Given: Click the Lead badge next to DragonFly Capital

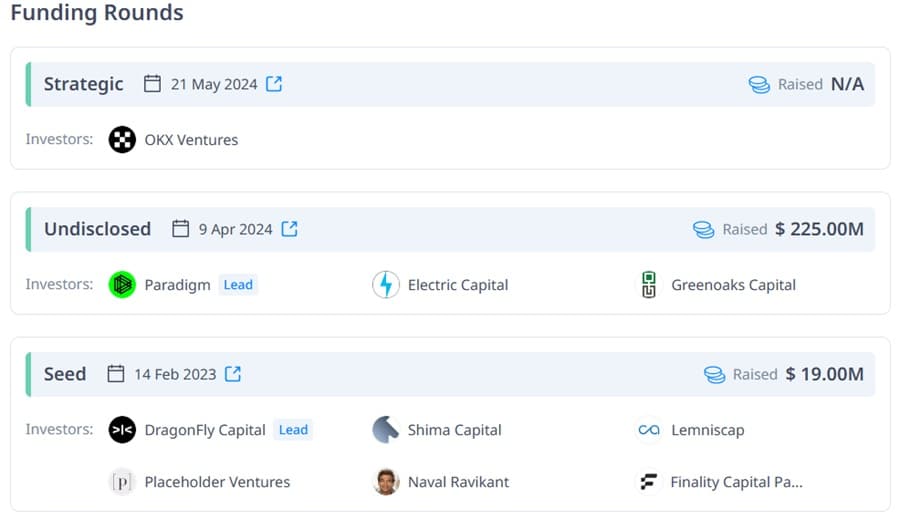Looking at the screenshot, I should tap(293, 430).
